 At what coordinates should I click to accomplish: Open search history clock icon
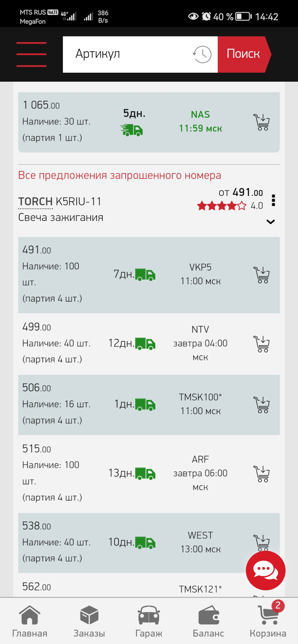(202, 54)
